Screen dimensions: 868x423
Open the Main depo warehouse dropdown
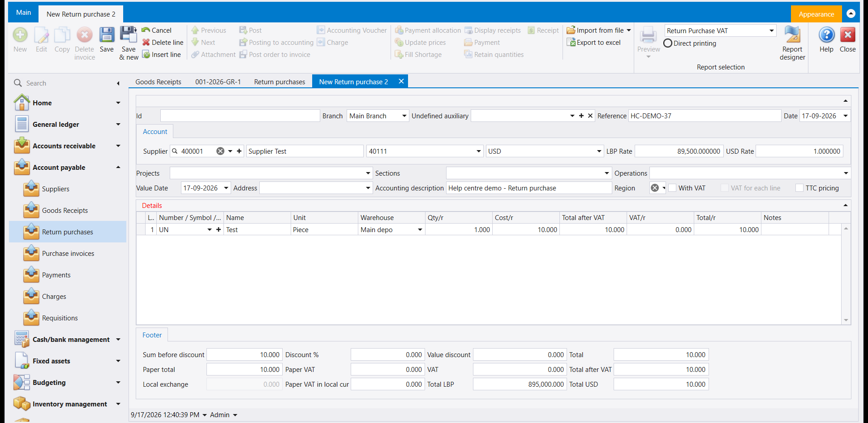point(420,229)
